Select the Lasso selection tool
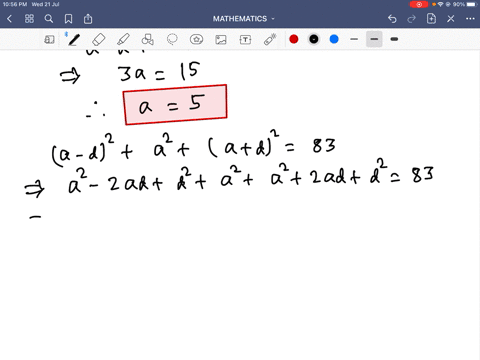 (172, 40)
